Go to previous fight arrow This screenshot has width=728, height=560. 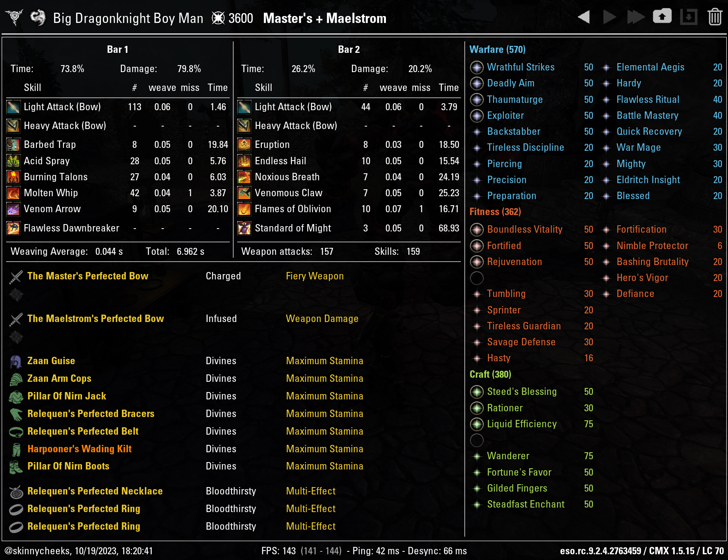pyautogui.click(x=584, y=17)
